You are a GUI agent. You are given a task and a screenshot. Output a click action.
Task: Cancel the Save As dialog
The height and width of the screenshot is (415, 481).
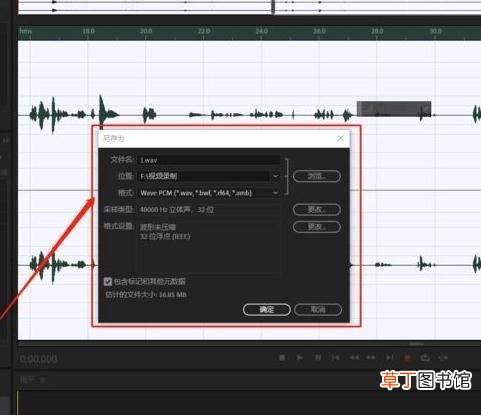pyautogui.click(x=318, y=310)
